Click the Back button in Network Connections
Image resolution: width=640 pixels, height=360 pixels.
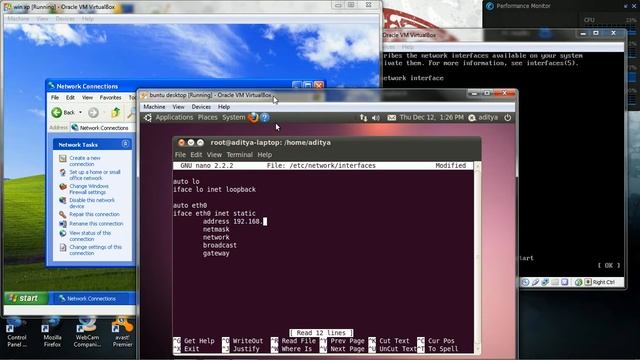click(x=63, y=112)
